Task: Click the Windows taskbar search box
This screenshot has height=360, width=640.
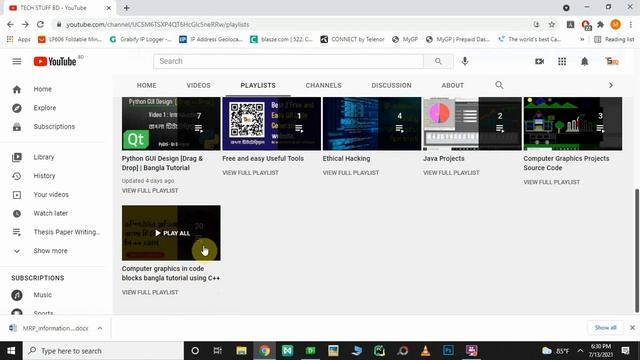Action: (103, 351)
